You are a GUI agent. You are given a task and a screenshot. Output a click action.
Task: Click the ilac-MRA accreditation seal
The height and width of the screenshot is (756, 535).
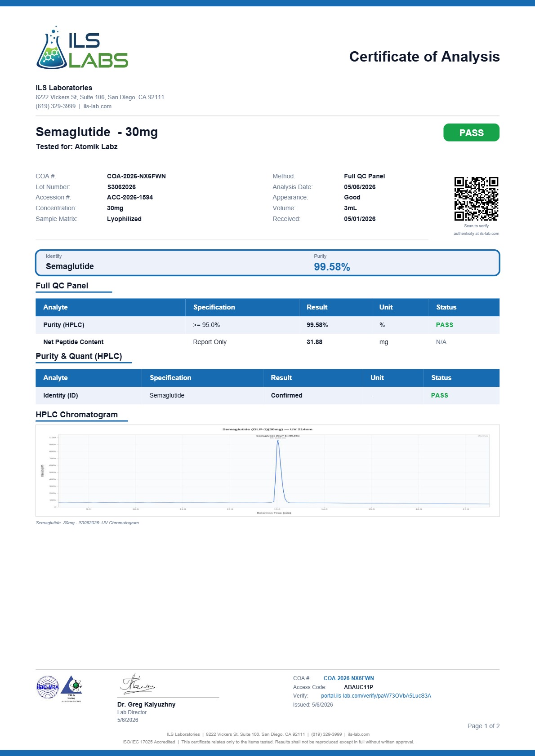(48, 687)
